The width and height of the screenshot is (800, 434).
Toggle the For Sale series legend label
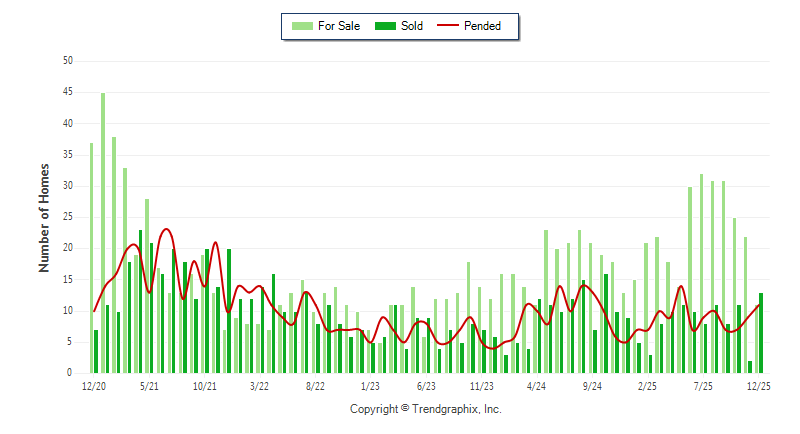pos(338,26)
